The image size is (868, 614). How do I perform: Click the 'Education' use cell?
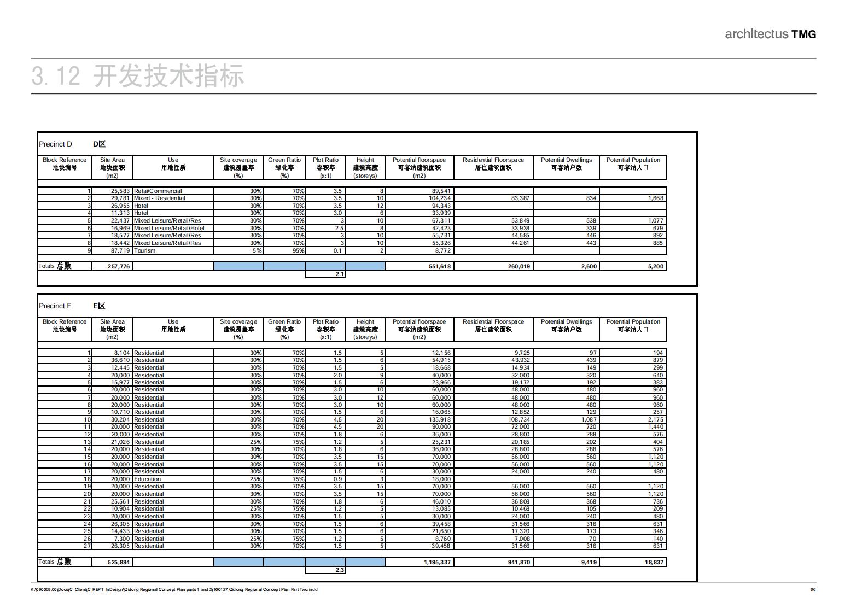(x=173, y=479)
